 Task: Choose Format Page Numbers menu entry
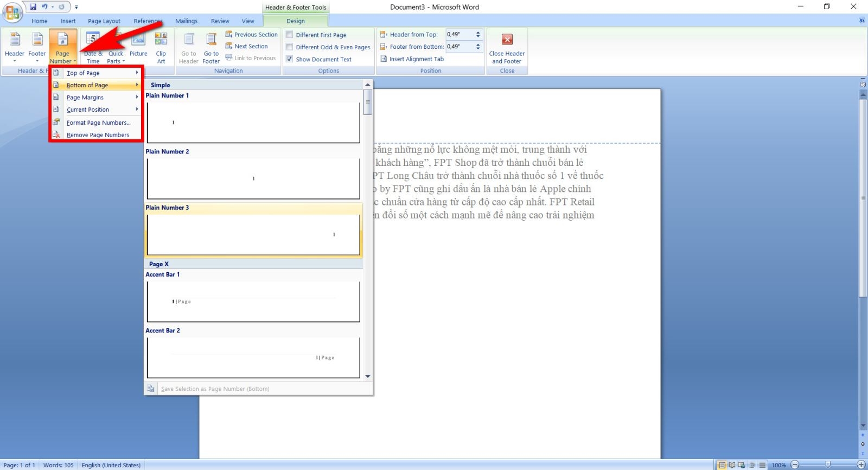96,123
